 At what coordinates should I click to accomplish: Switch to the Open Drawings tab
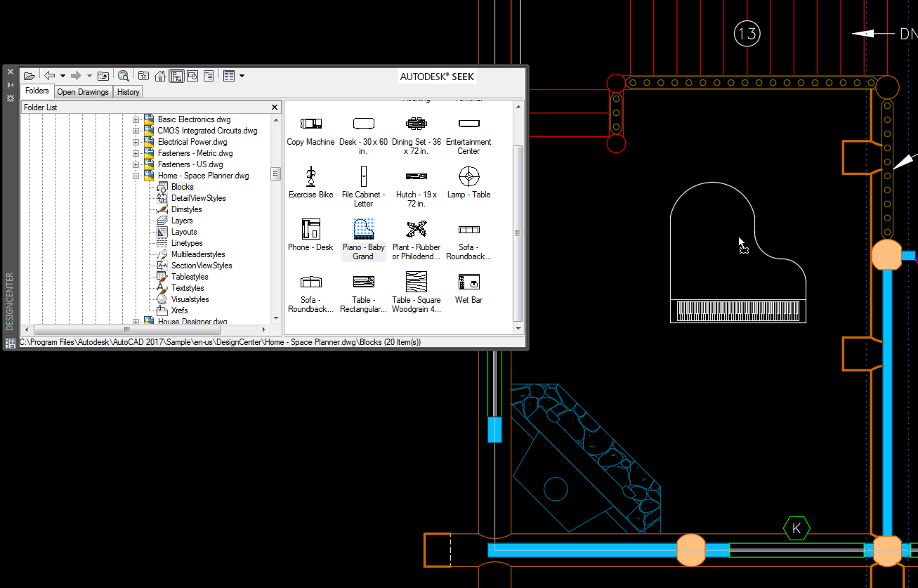tap(83, 92)
